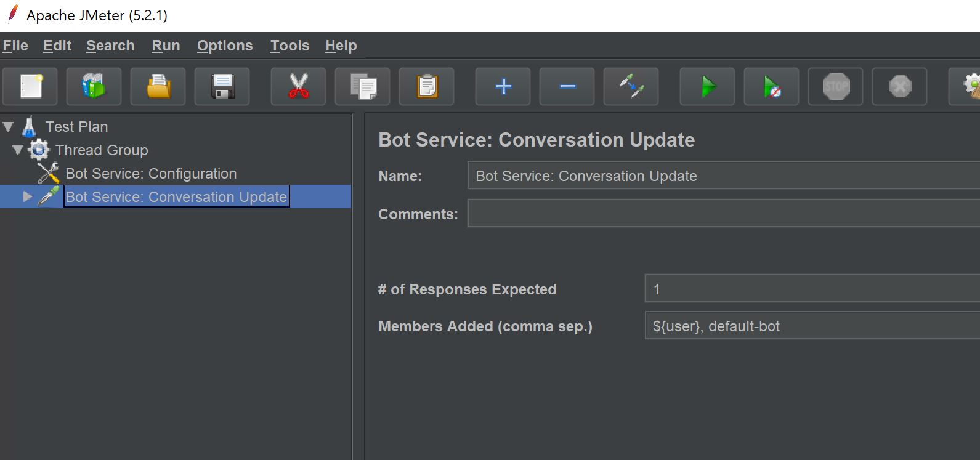
Task: Select the Test Plan tree item
Action: click(x=76, y=127)
